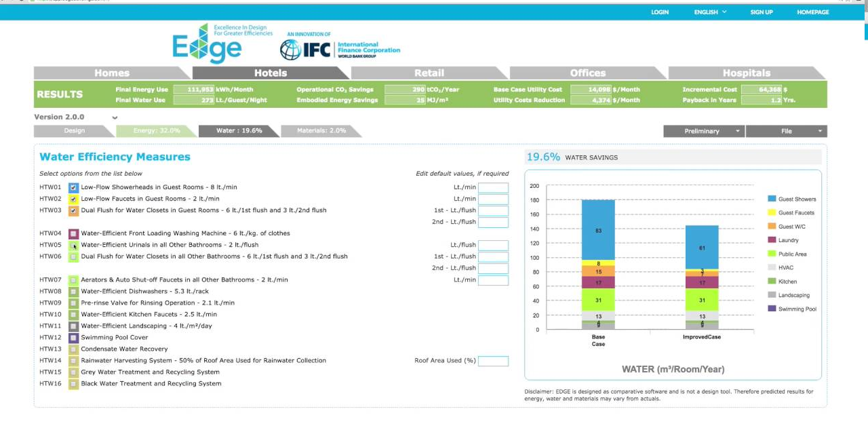Check the Rainwater Harvesting System option

tap(74, 361)
